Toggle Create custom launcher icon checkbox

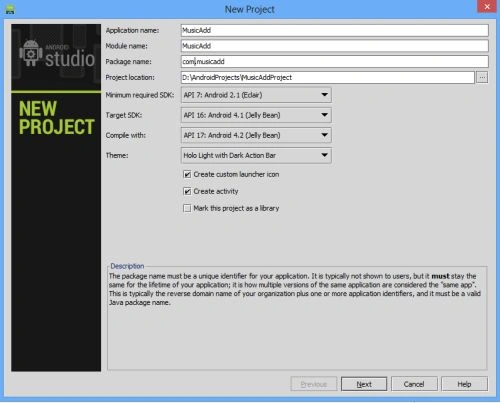187,174
